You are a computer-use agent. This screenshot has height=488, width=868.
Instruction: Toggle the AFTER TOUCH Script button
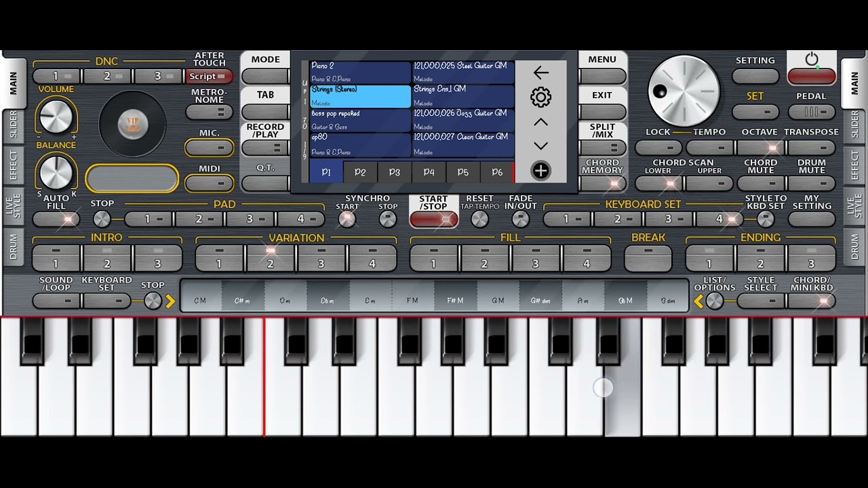click(210, 77)
